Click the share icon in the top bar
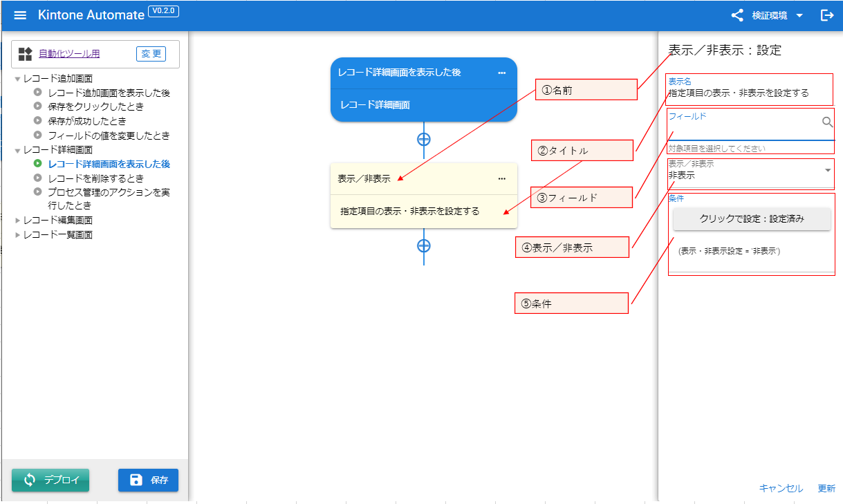Viewport: 843px width, 504px height. (x=736, y=15)
